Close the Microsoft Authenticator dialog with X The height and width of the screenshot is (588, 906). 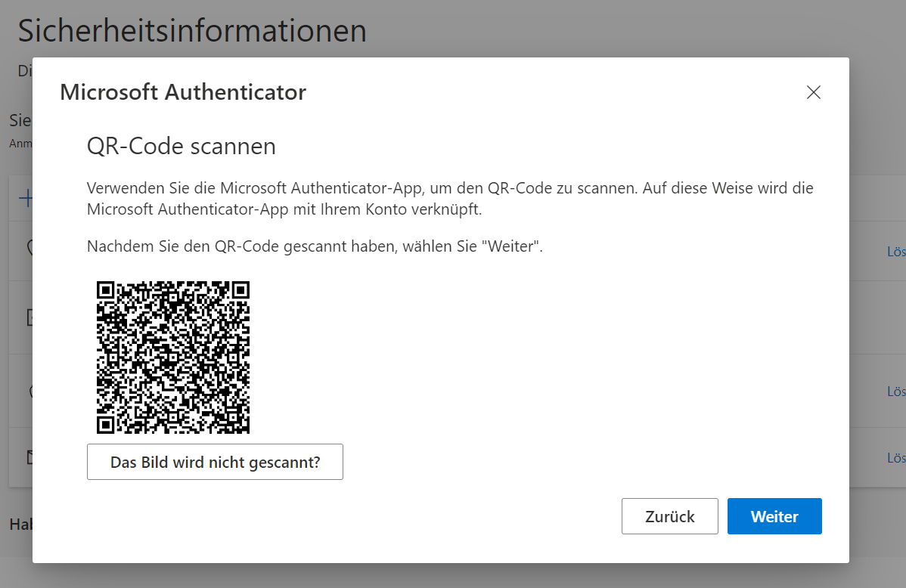813,93
